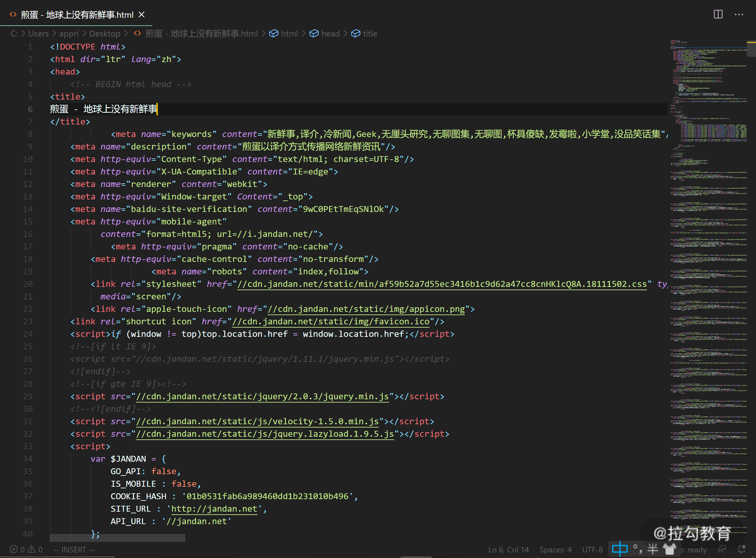This screenshot has height=558, width=756.
Task: Open the appicon.png link
Action: (366, 309)
